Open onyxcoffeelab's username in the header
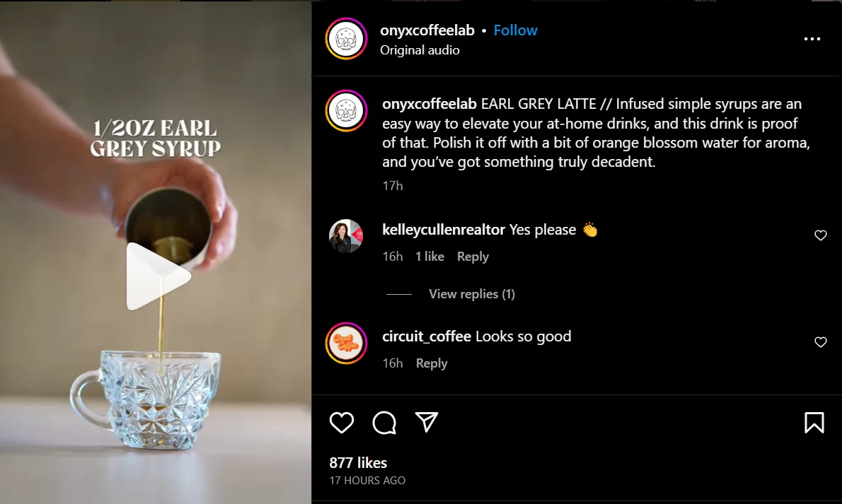The width and height of the screenshot is (842, 504). [x=425, y=30]
